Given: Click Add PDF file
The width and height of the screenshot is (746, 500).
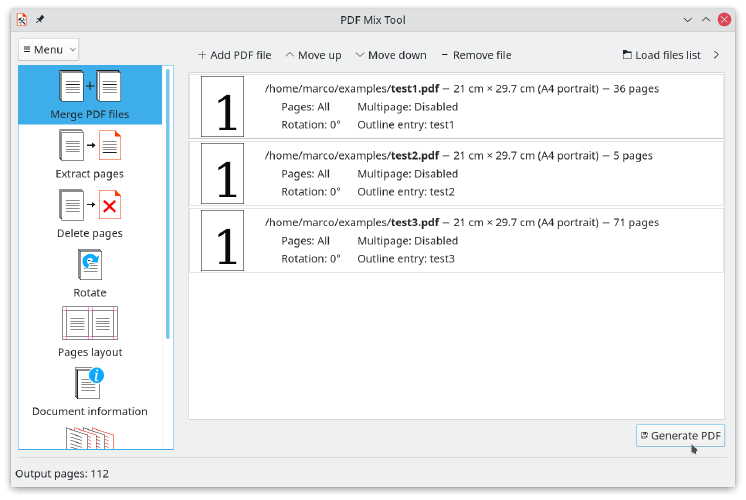Looking at the screenshot, I should [235, 55].
